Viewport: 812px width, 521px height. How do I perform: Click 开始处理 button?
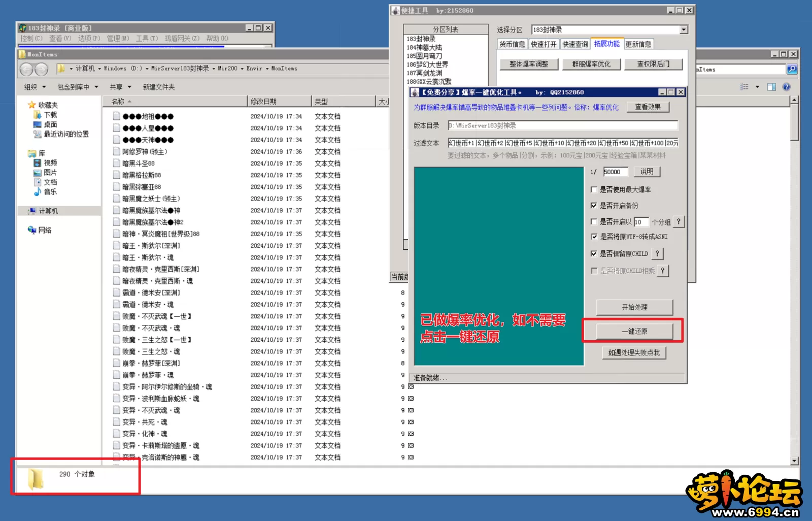[634, 307]
